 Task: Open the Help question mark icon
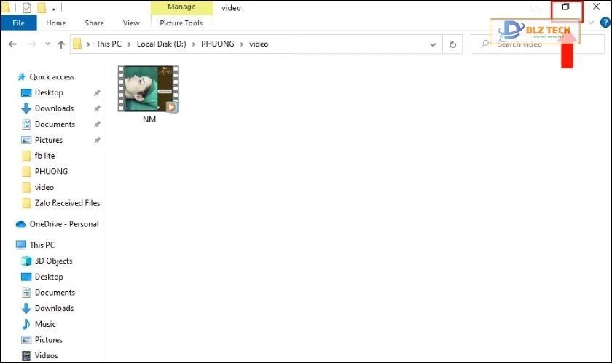click(605, 23)
